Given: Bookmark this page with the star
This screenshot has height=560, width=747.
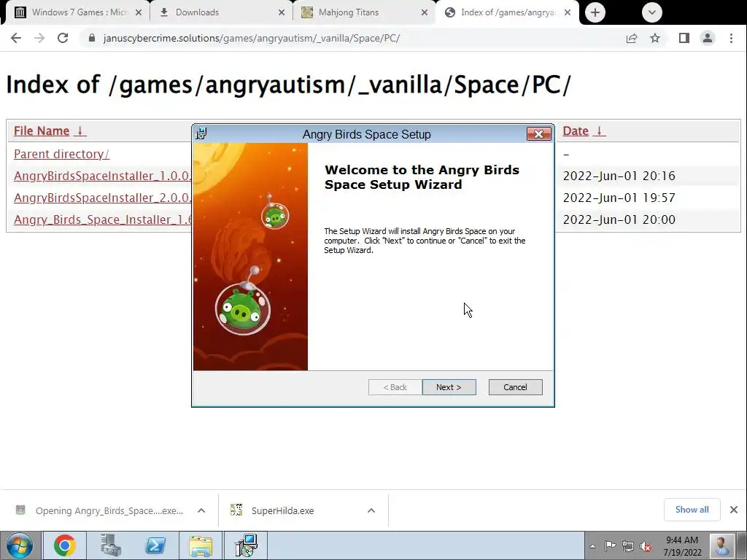Looking at the screenshot, I should pos(655,38).
